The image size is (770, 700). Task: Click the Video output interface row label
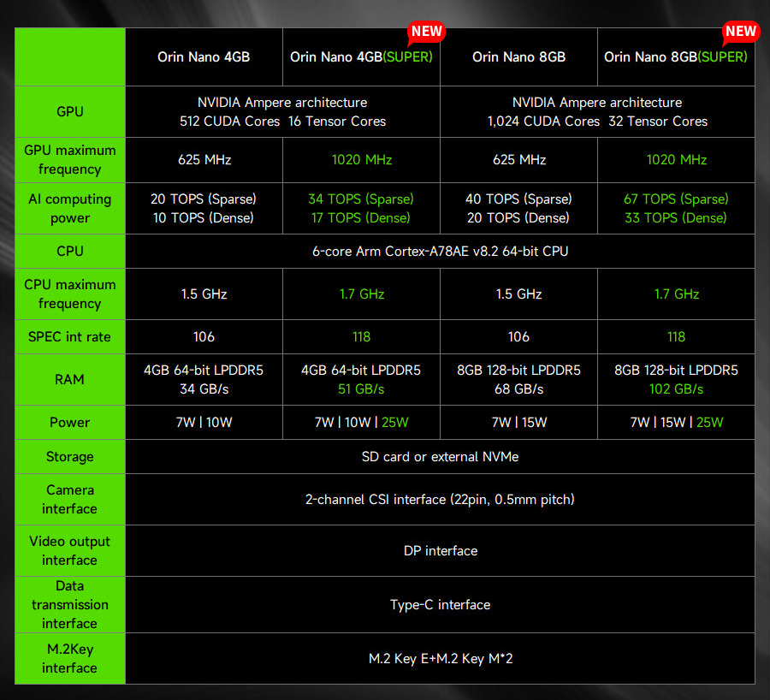(70, 550)
